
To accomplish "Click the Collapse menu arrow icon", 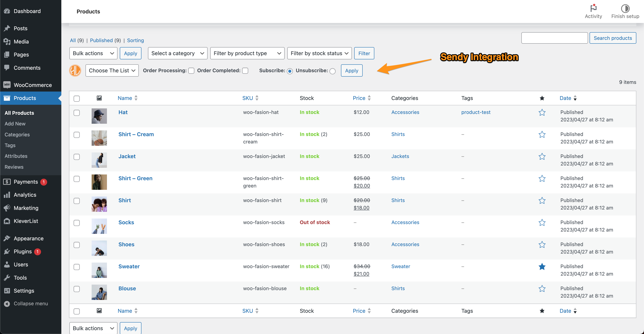I will pos(7,304).
